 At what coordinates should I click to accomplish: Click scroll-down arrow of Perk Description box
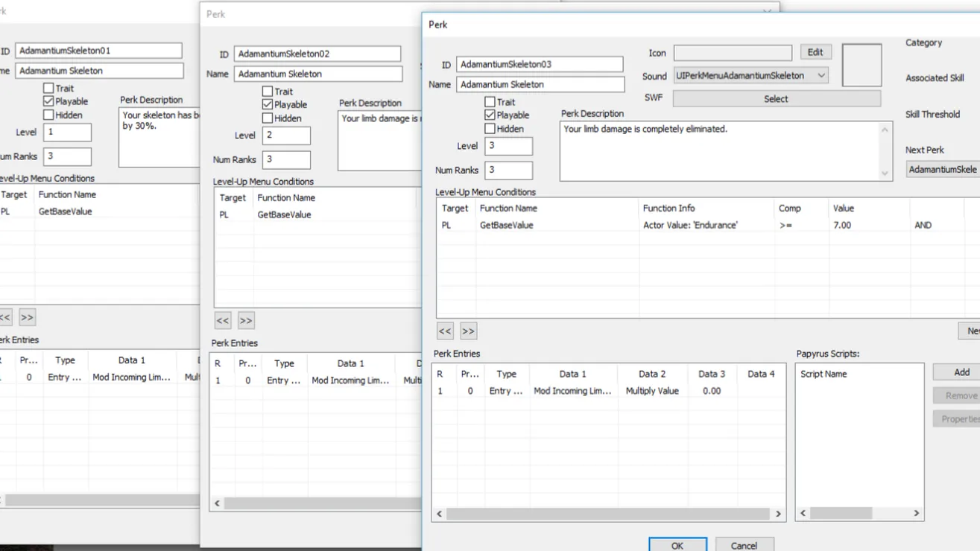tap(885, 173)
